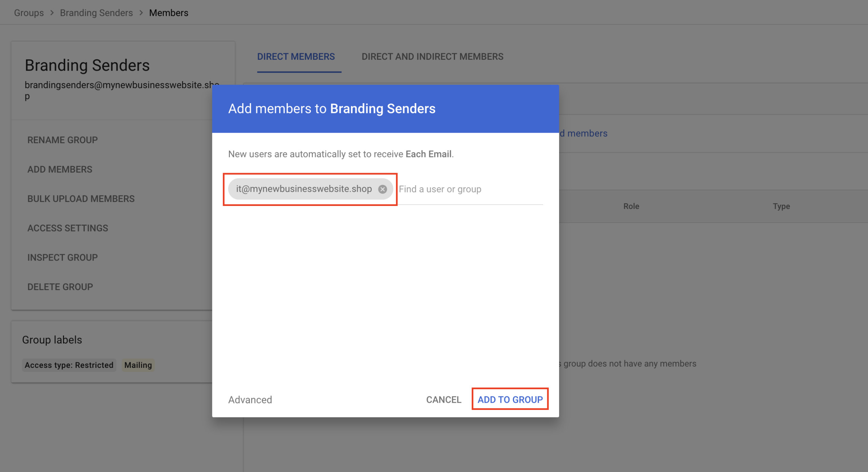This screenshot has height=472, width=868.
Task: Select RENAME GROUP in sidebar
Action: coord(62,140)
